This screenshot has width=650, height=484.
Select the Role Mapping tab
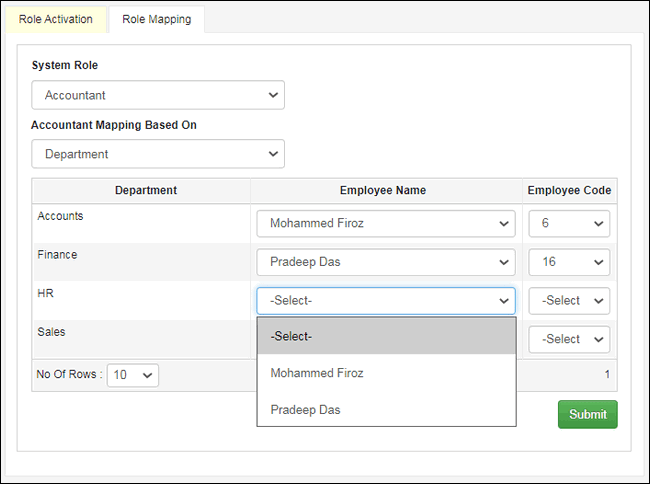[157, 19]
